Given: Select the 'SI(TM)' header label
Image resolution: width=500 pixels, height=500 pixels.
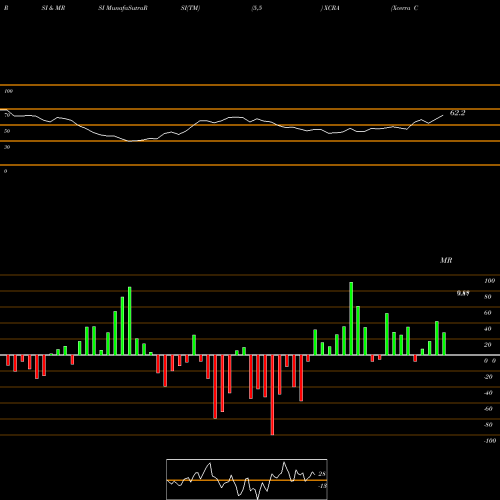Looking at the screenshot, I should click(x=190, y=8).
